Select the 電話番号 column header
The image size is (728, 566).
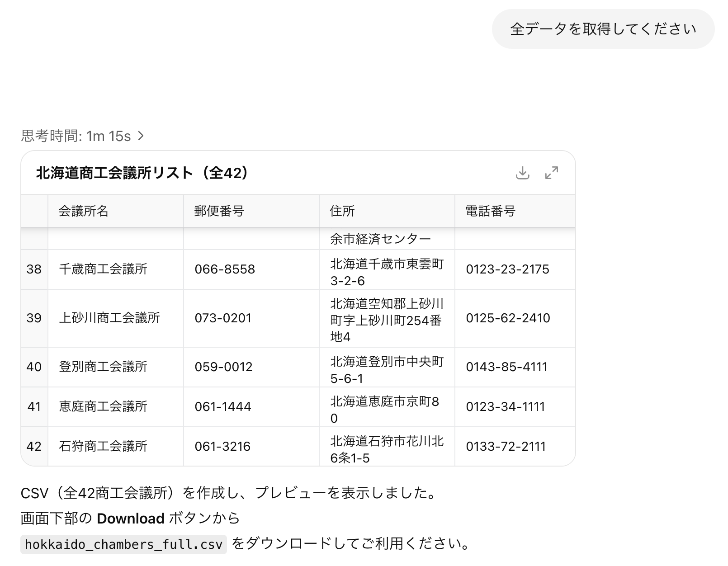(x=490, y=211)
